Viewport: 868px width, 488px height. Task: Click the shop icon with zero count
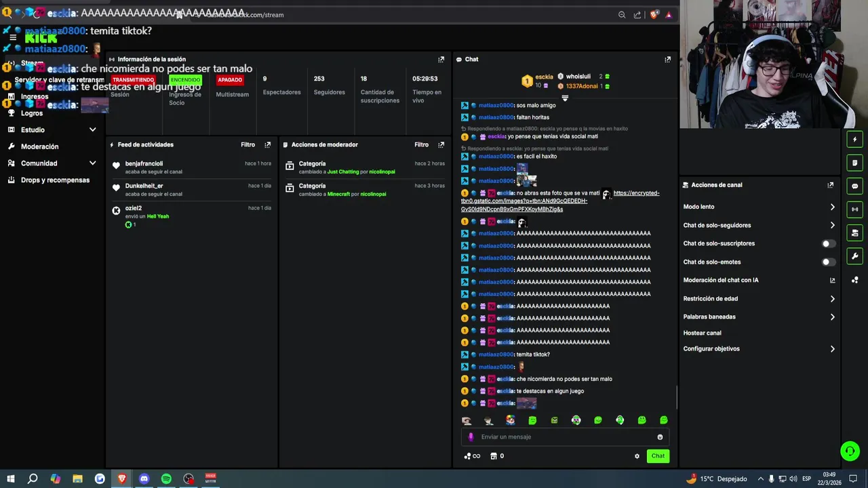[497, 456]
